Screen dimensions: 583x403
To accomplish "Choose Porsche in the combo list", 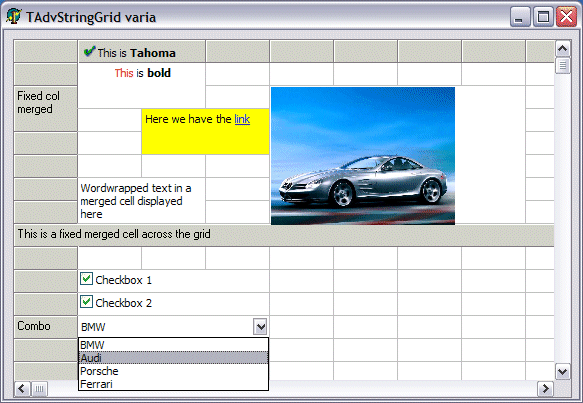I will click(x=173, y=371).
